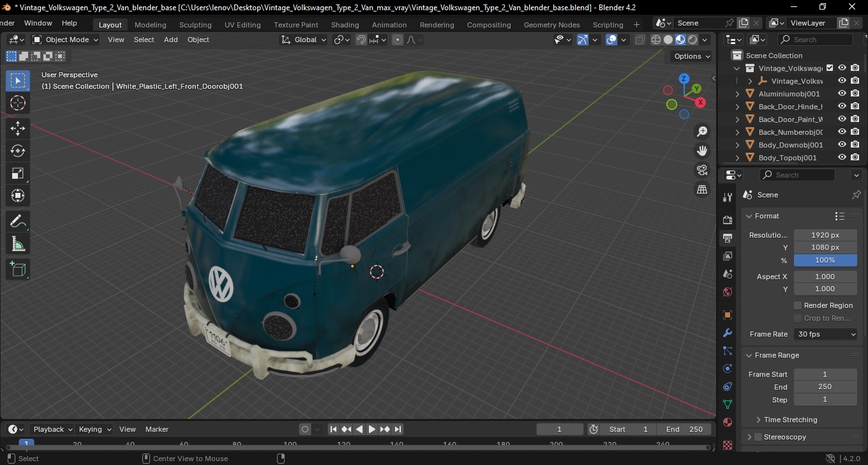Open the Help menu
The width and height of the screenshot is (868, 465).
(x=70, y=23)
